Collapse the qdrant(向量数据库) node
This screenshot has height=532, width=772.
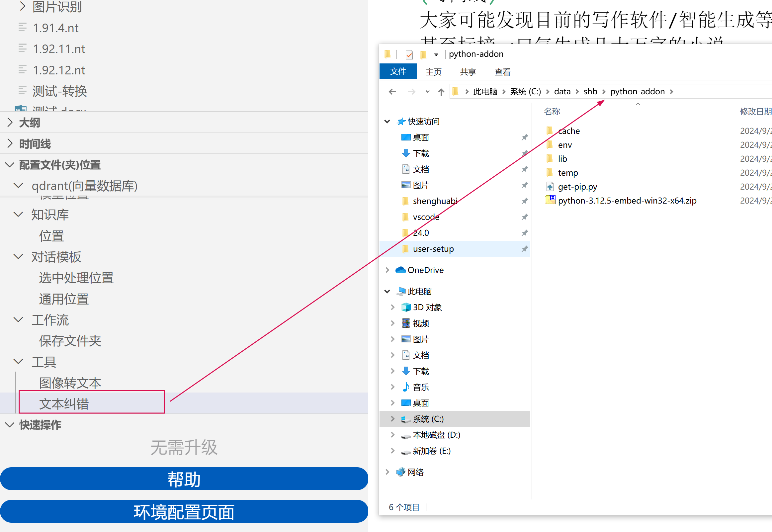point(18,186)
